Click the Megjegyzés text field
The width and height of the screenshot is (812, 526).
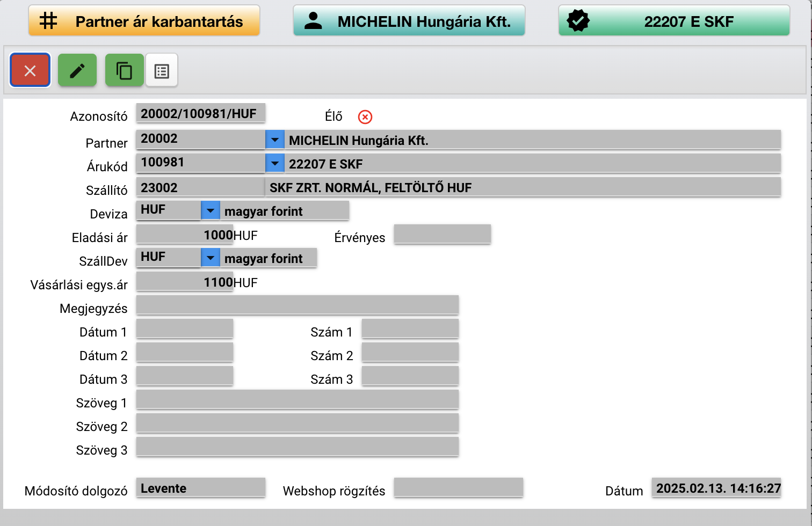[x=298, y=305]
